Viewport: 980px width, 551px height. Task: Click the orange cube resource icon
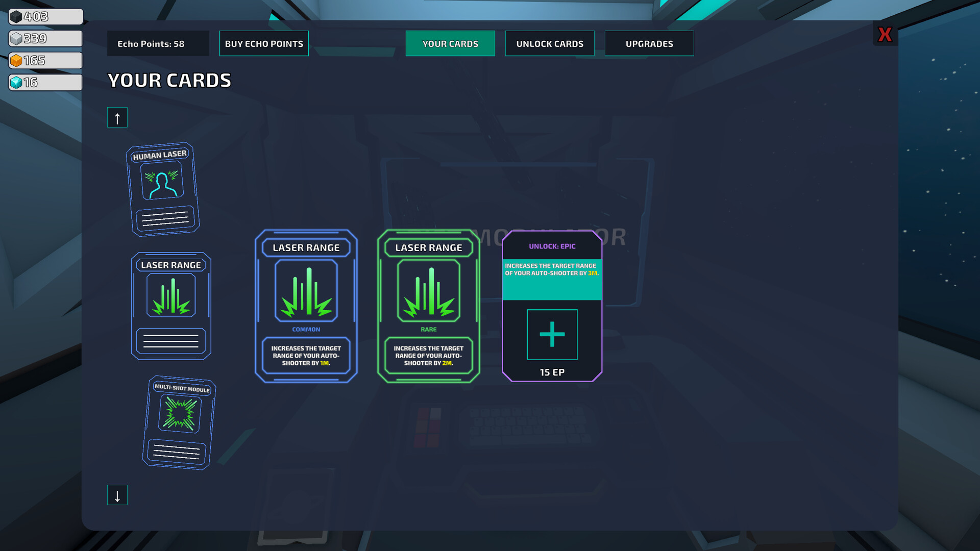click(x=16, y=61)
